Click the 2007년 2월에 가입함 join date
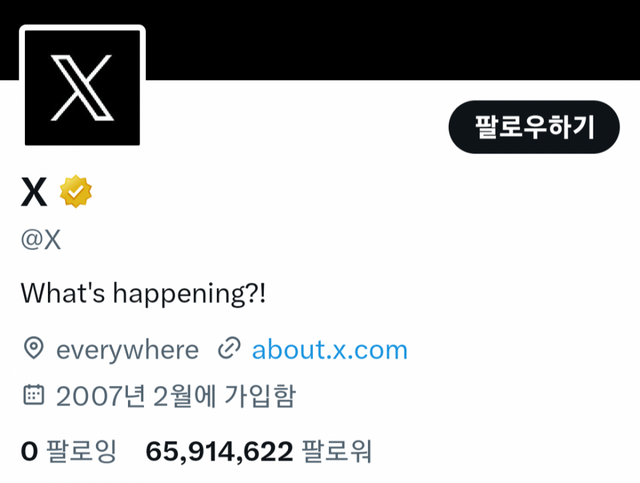 (176, 396)
